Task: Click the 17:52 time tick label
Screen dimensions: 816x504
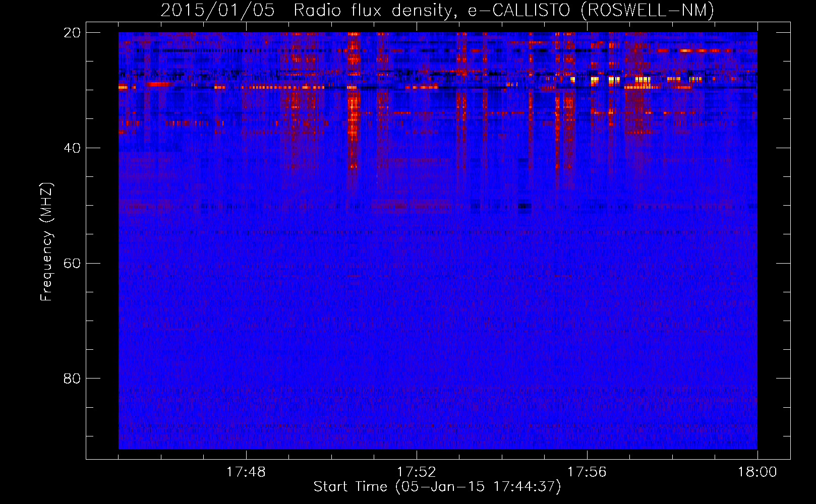Action: point(417,472)
